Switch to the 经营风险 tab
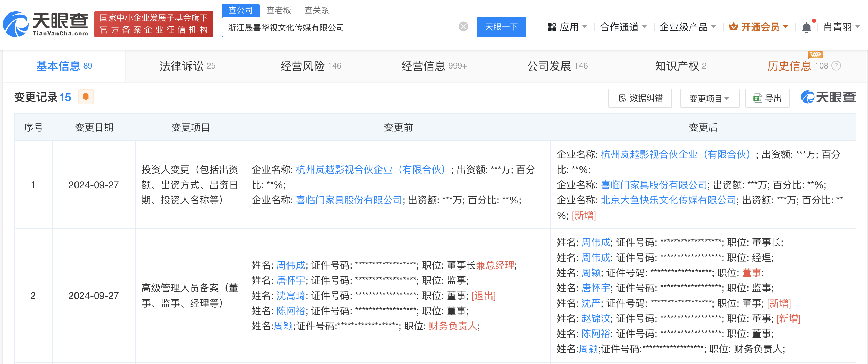Image resolution: width=868 pixels, height=364 pixels. [310, 66]
